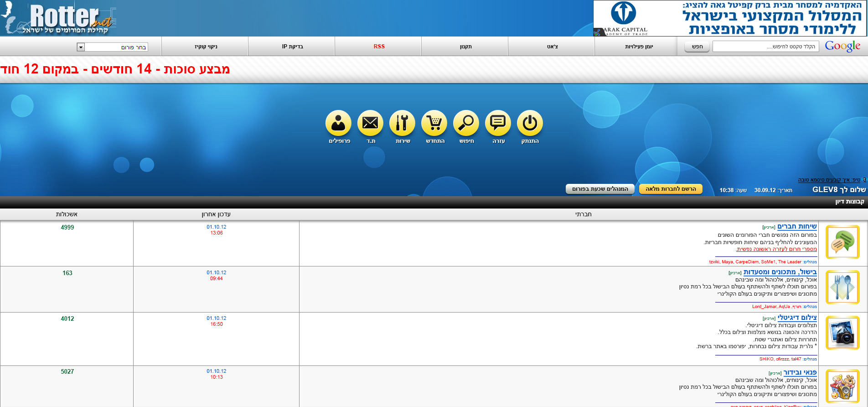Focus the Google search text field
The width and height of the screenshot is (868, 407).
tap(765, 47)
